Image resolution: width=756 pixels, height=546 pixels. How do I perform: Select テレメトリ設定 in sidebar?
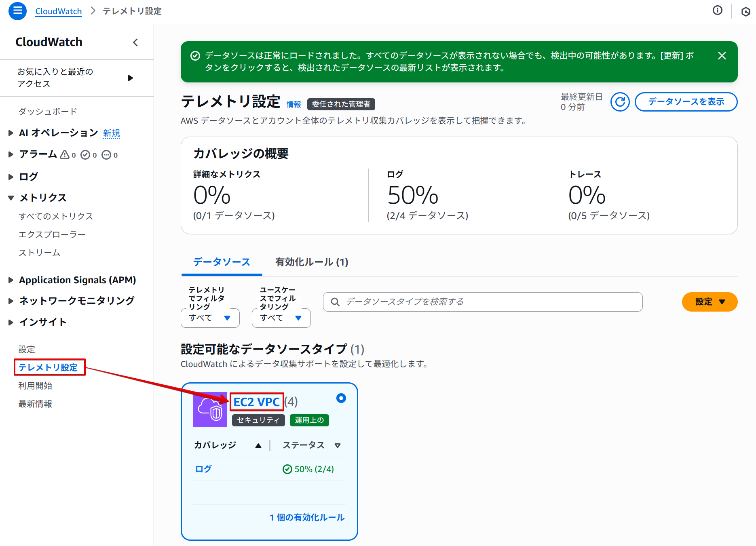(x=48, y=367)
